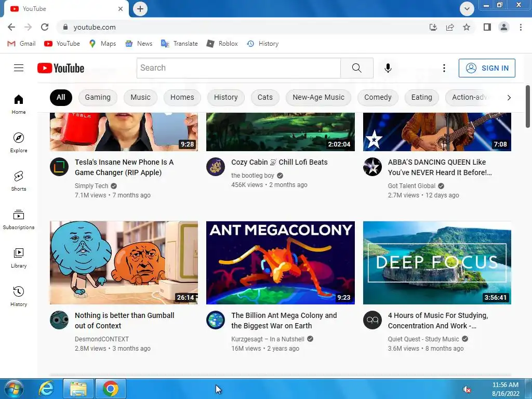Select the Gaming filter chip
Viewport: 532px width, 399px height.
pos(98,97)
